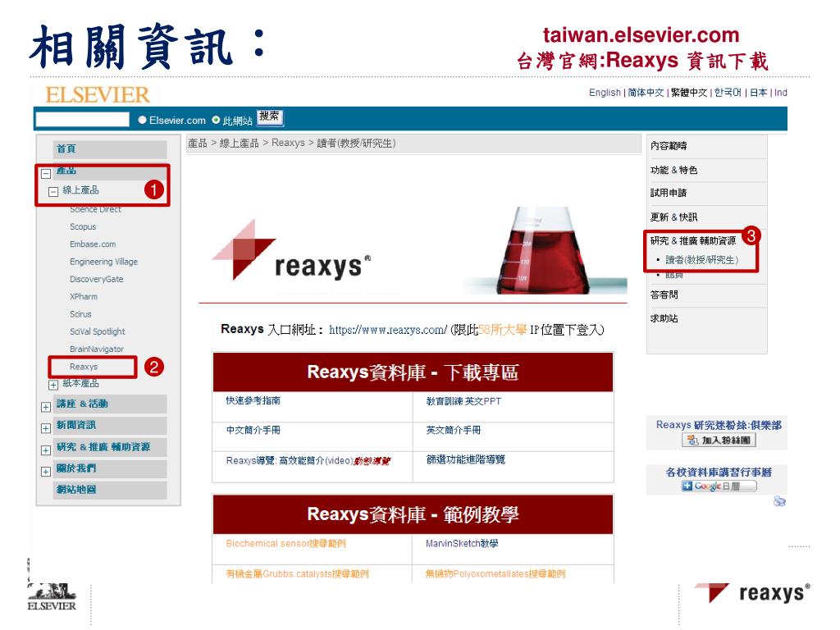The image size is (840, 630).
Task: Click the 58所大學 link
Action: 503,330
